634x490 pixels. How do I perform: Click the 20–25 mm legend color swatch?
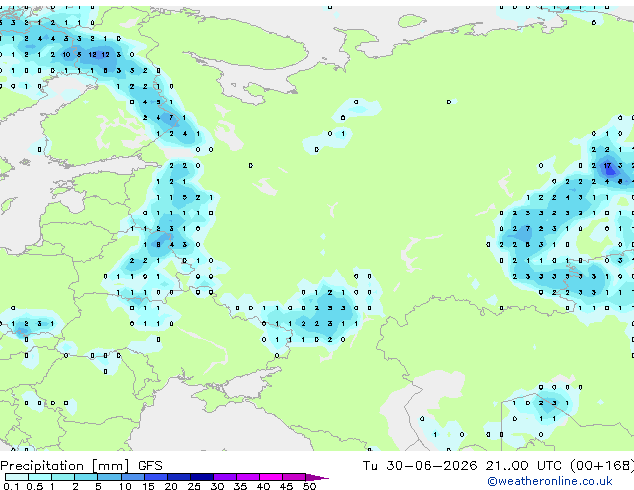tap(179, 477)
